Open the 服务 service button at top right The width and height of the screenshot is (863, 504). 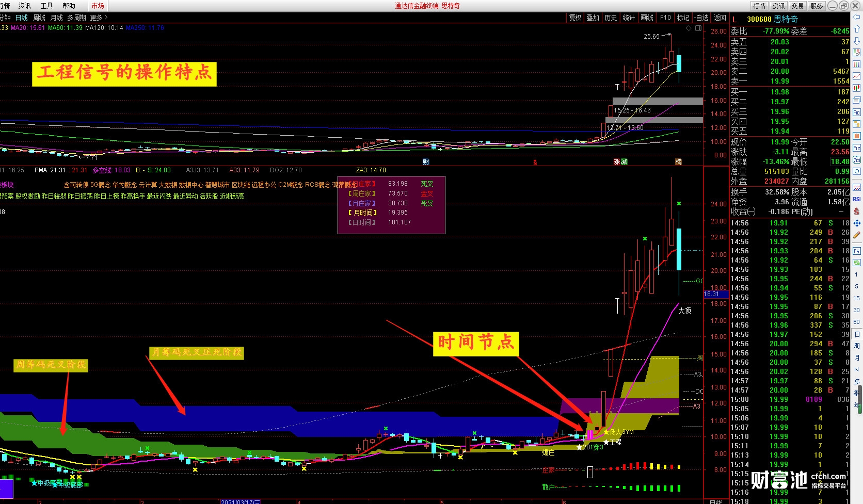point(817,6)
